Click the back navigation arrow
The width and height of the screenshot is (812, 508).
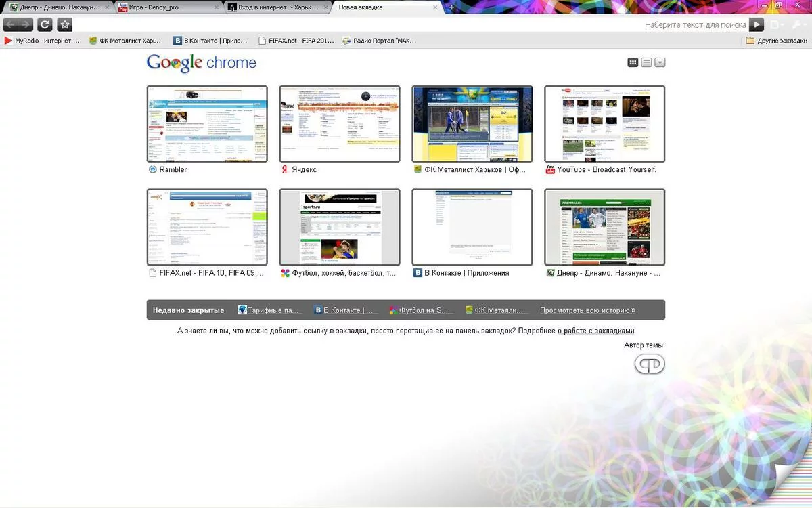[11, 24]
